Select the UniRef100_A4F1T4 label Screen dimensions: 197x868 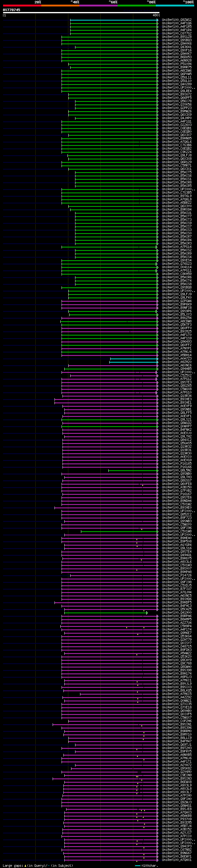coord(176,629)
